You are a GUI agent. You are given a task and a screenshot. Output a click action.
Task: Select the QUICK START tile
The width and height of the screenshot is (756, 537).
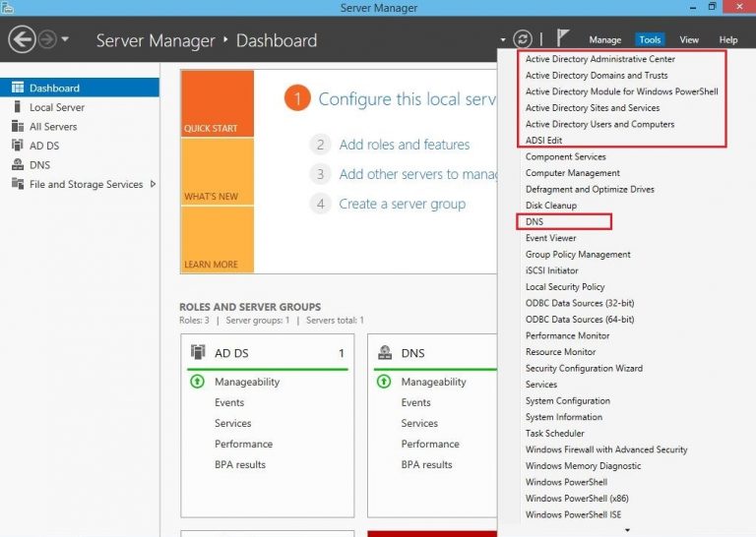coord(218,103)
